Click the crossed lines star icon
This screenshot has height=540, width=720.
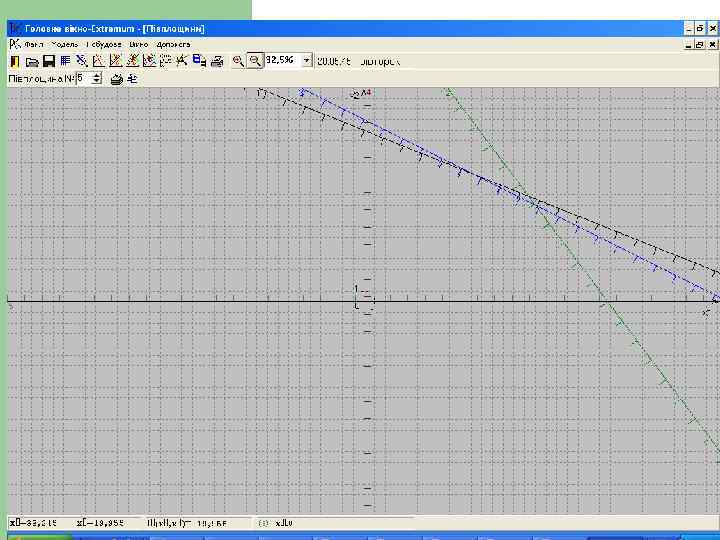coord(182,61)
